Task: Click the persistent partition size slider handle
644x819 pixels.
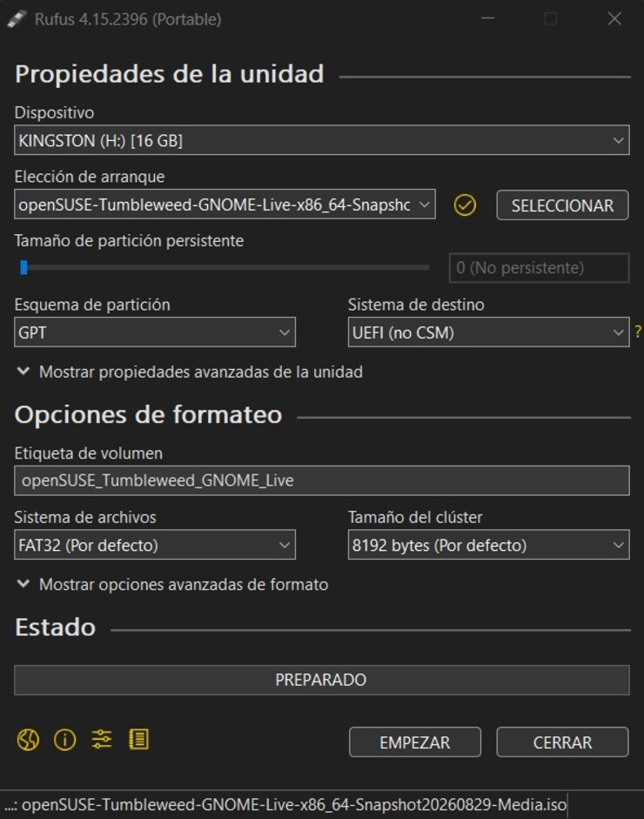Action: pos(23,267)
